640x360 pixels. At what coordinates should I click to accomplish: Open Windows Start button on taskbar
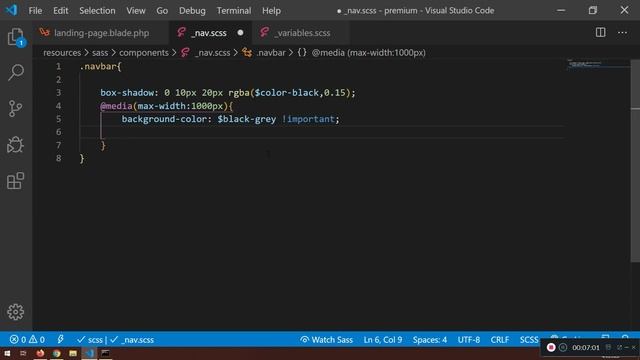pos(7,353)
